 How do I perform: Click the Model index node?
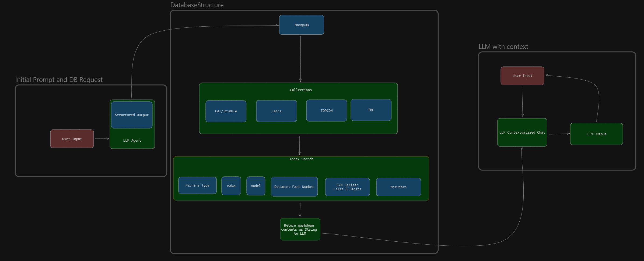[255, 186]
